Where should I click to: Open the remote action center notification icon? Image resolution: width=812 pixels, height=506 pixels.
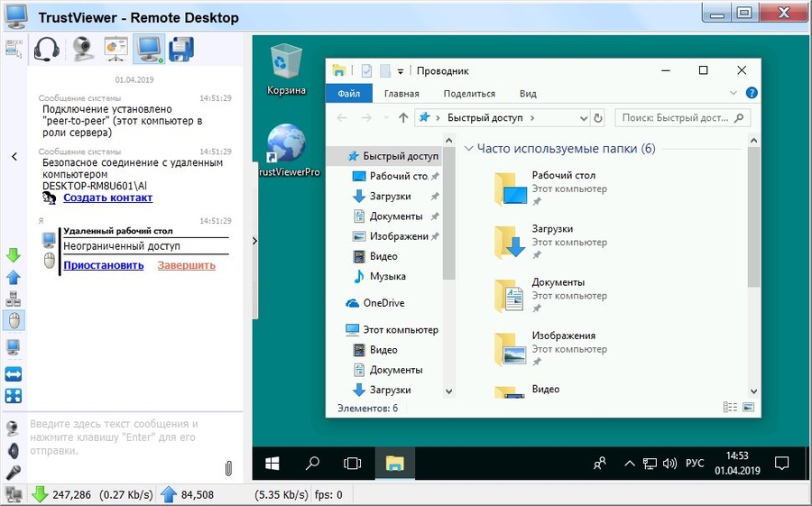pyautogui.click(x=781, y=463)
